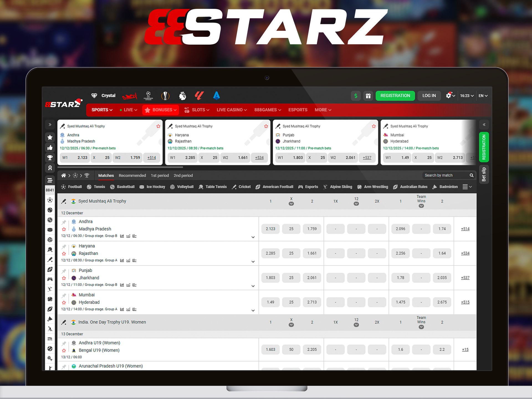The width and height of the screenshot is (532, 399).
Task: Open the trophy icon in left sidebar
Action: tap(50, 158)
